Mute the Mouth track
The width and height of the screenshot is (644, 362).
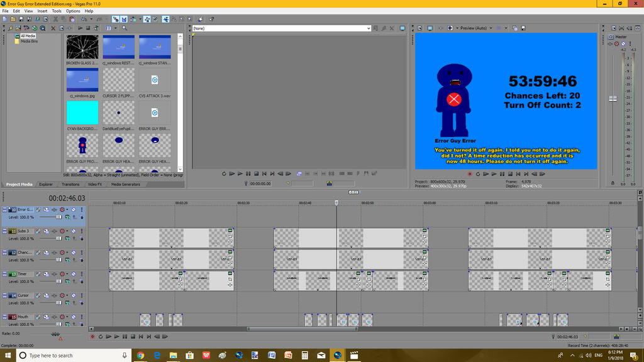(73, 316)
